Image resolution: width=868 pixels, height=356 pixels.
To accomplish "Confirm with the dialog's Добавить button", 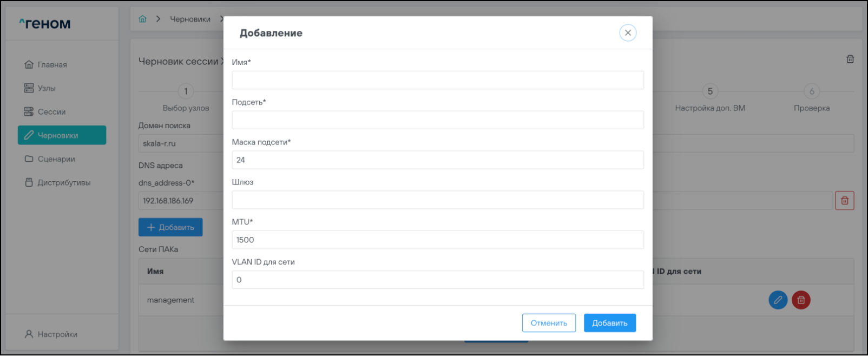I will coord(609,323).
